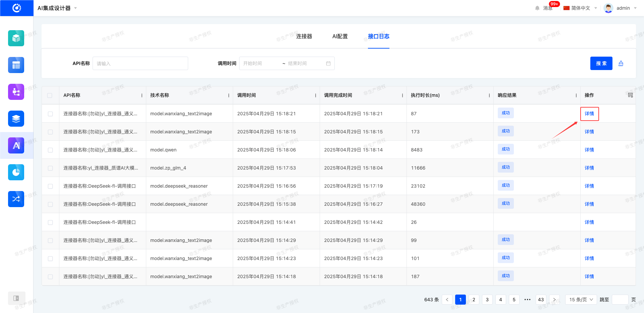Click the blue stacked layers sidebar icon
644x313 pixels.
[16, 119]
